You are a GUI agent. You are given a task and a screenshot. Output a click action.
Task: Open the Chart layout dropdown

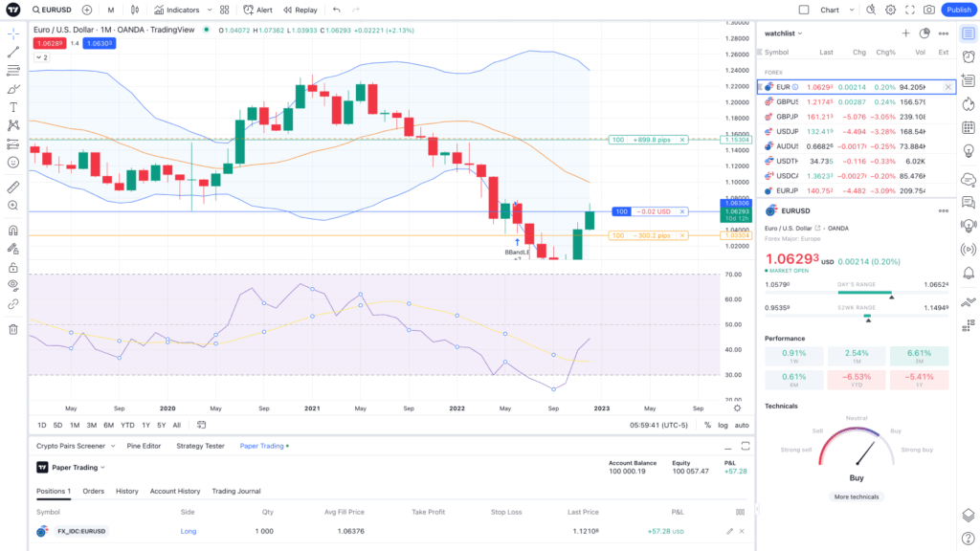point(835,10)
